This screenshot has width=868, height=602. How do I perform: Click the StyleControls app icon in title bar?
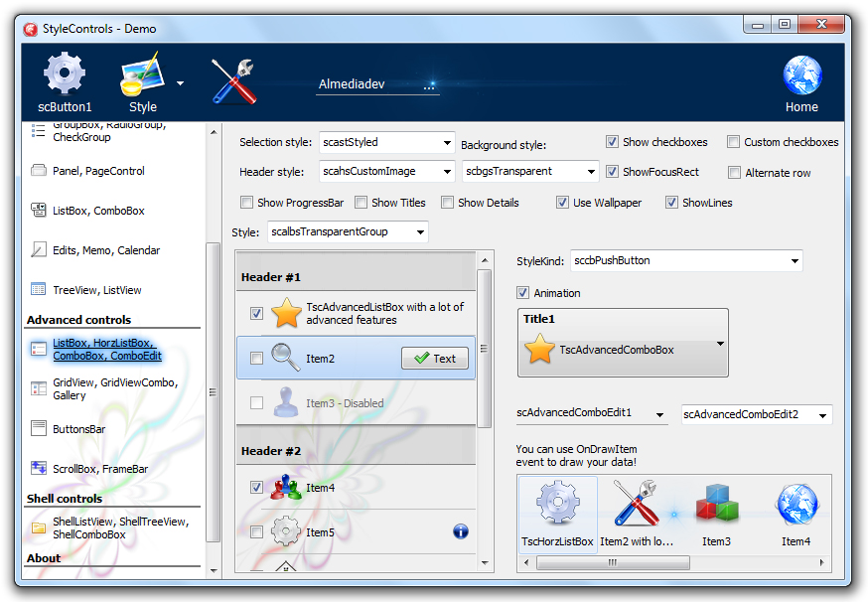[31, 29]
